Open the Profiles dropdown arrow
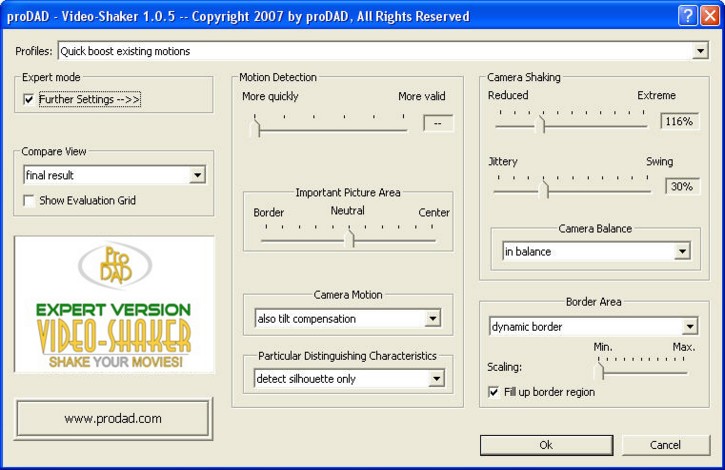725x470 pixels. pyautogui.click(x=700, y=51)
